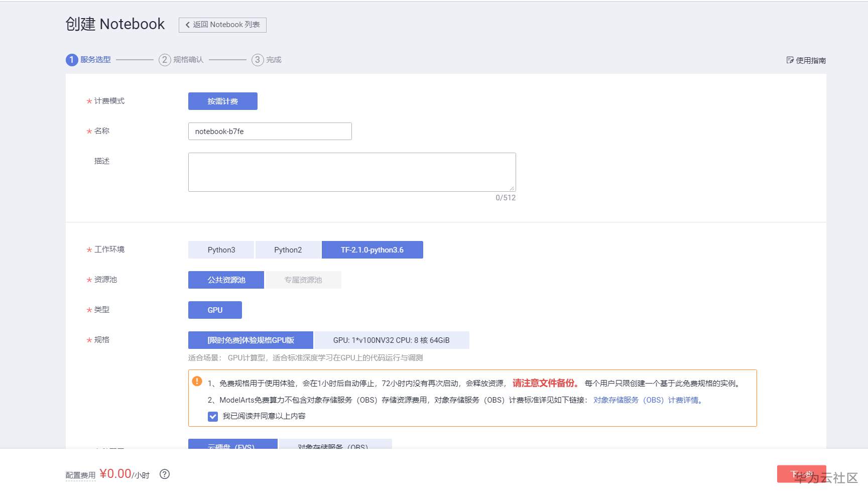Click the 0/512 character counter
The width and height of the screenshot is (868, 498).
tap(506, 198)
